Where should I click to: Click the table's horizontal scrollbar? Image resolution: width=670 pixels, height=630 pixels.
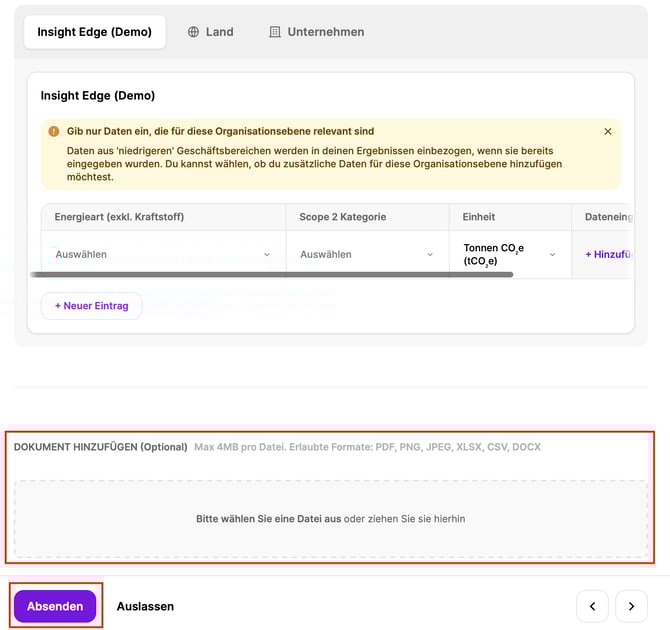(x=270, y=273)
